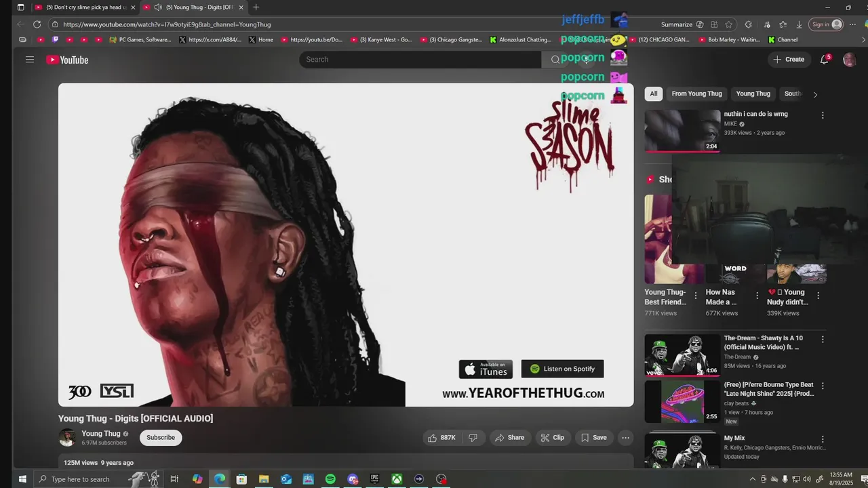
Task: Open options for nuthin i can do is wrng
Action: tap(823, 115)
